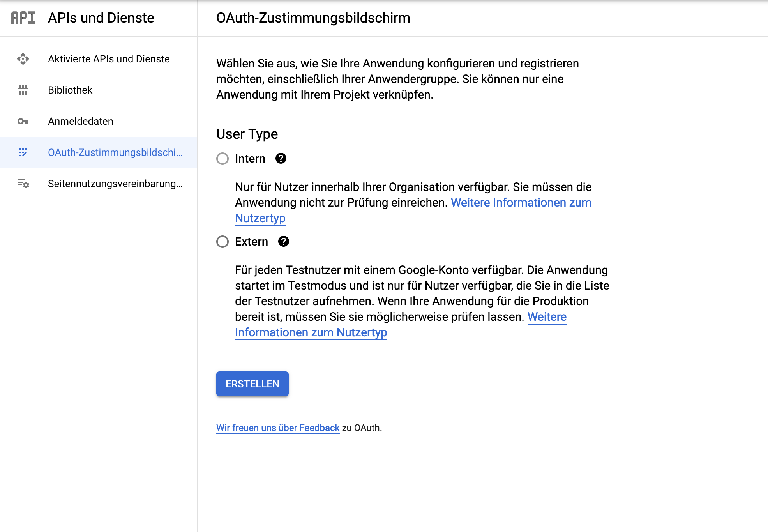768x532 pixels.
Task: Click the Intern label text
Action: click(x=250, y=159)
